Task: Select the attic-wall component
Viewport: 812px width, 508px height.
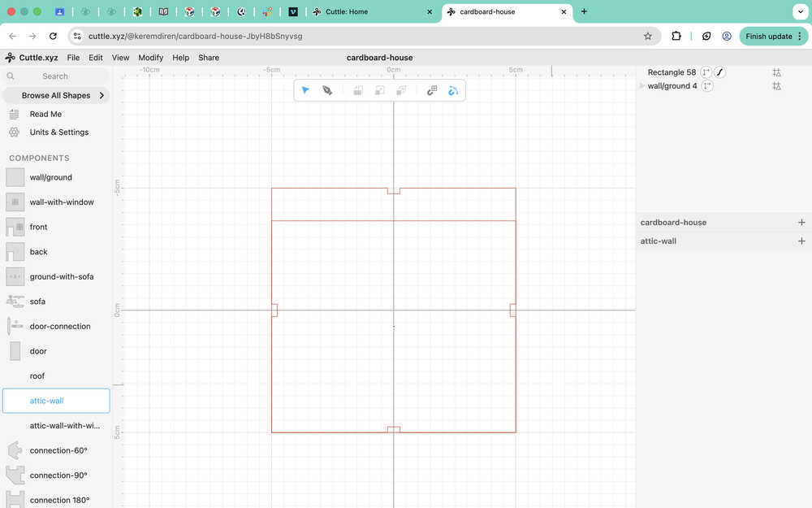Action: pos(56,401)
